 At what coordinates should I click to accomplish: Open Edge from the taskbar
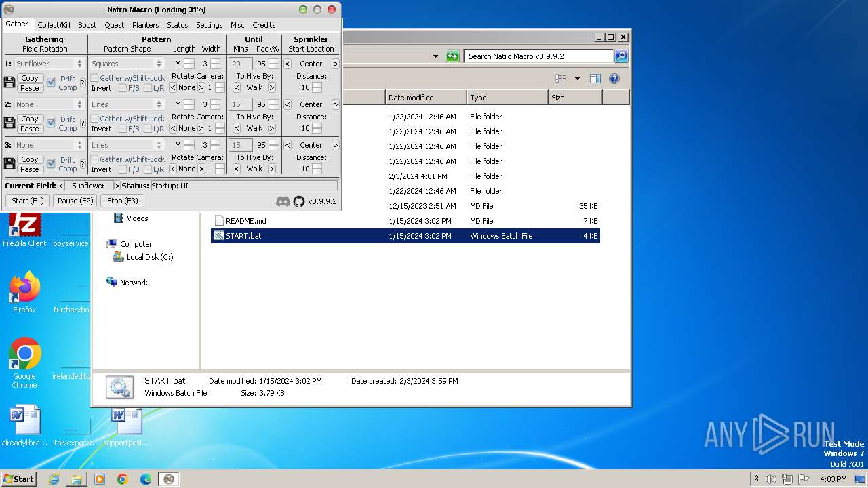146,479
